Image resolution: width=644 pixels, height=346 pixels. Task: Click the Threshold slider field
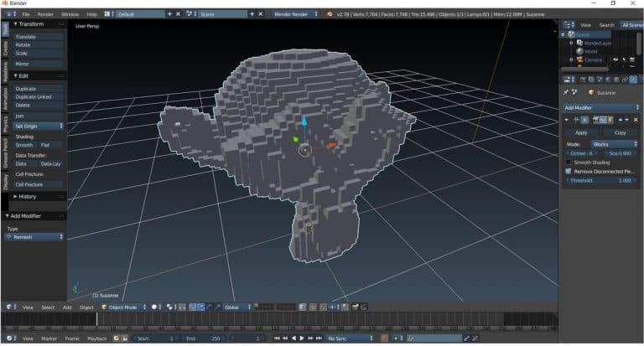click(600, 180)
